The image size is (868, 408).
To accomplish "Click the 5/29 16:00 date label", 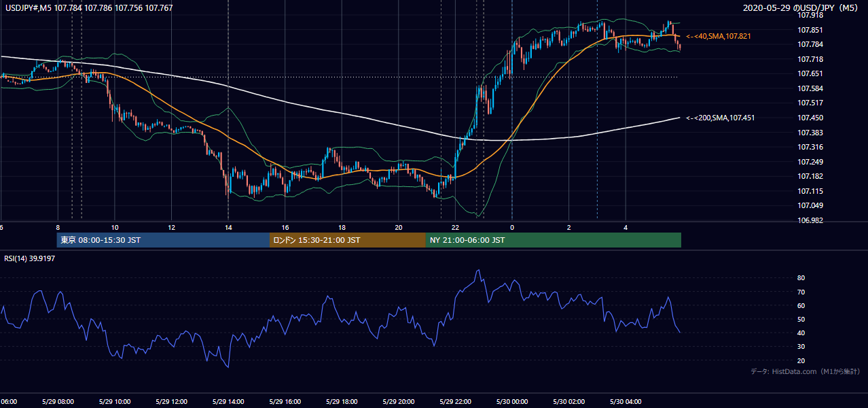I will 285,402.
